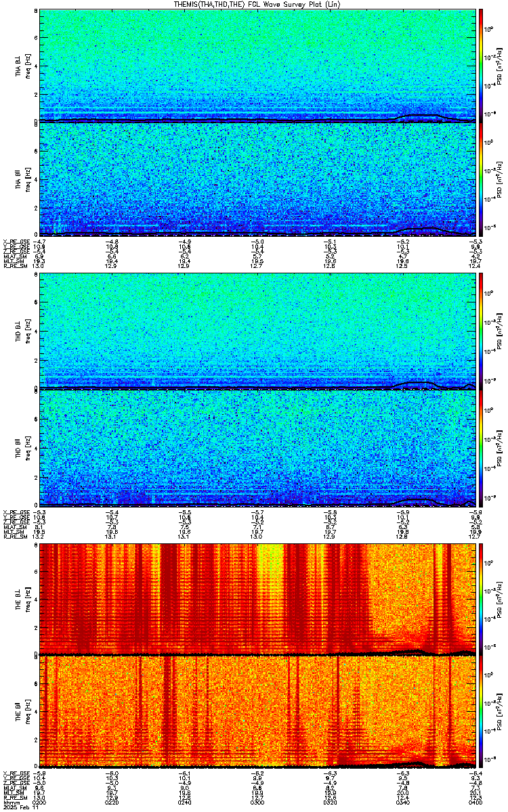Click the THD B-parallel freq [Hz] axis label

tap(30, 447)
